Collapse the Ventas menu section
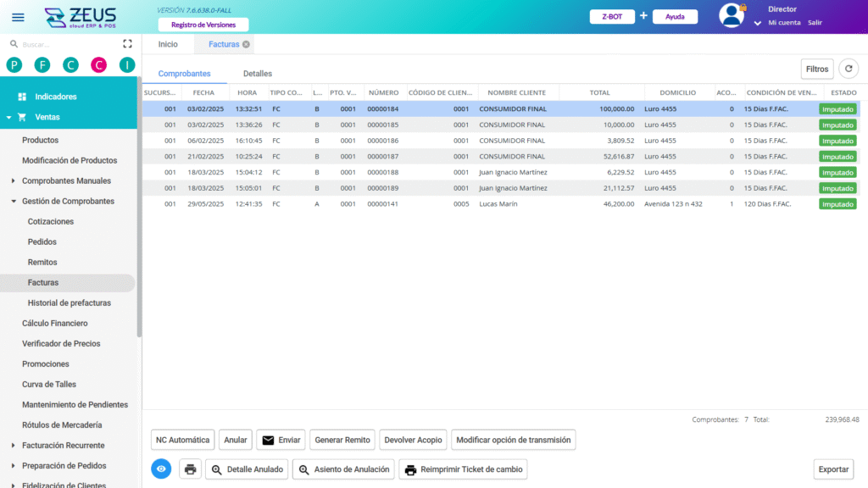 click(x=8, y=117)
